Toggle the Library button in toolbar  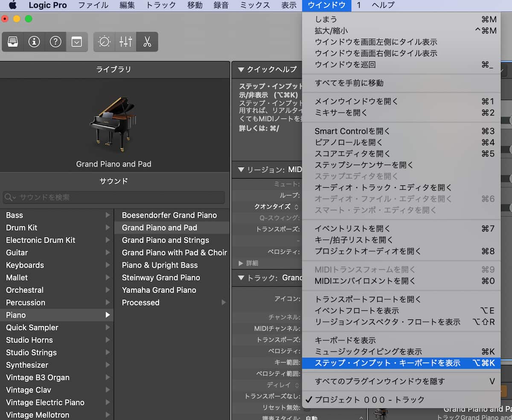[x=13, y=42]
